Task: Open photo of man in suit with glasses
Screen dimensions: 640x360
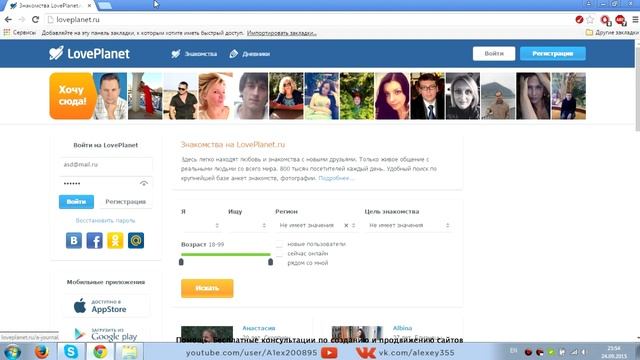Action: tap(427, 96)
